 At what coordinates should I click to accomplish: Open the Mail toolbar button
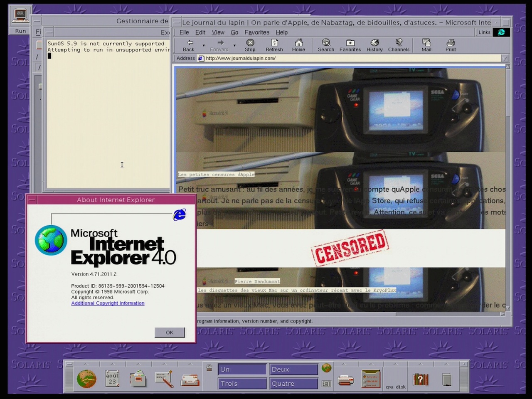(426, 46)
